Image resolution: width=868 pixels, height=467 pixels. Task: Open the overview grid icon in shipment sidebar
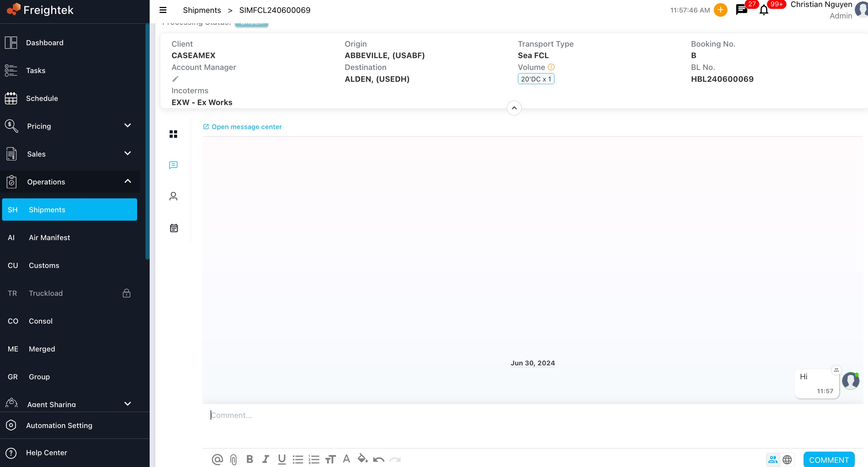pyautogui.click(x=173, y=134)
